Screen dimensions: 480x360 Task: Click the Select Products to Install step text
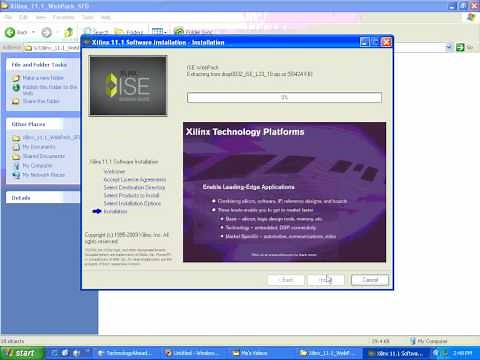click(x=131, y=195)
